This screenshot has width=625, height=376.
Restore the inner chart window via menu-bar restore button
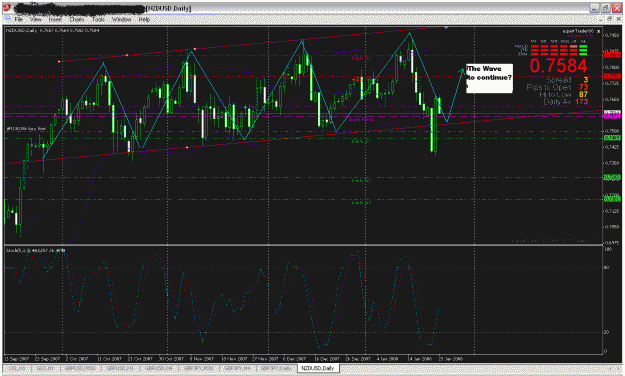609,19
